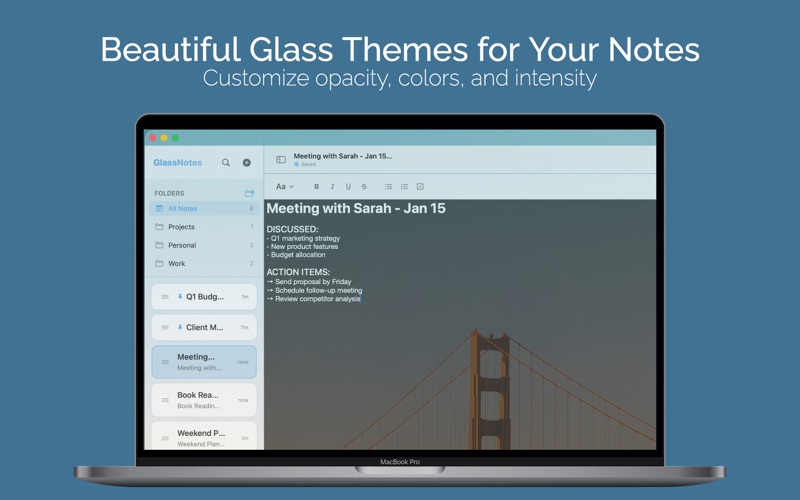Click the New product features line
Image resolution: width=800 pixels, height=500 pixels.
(302, 246)
